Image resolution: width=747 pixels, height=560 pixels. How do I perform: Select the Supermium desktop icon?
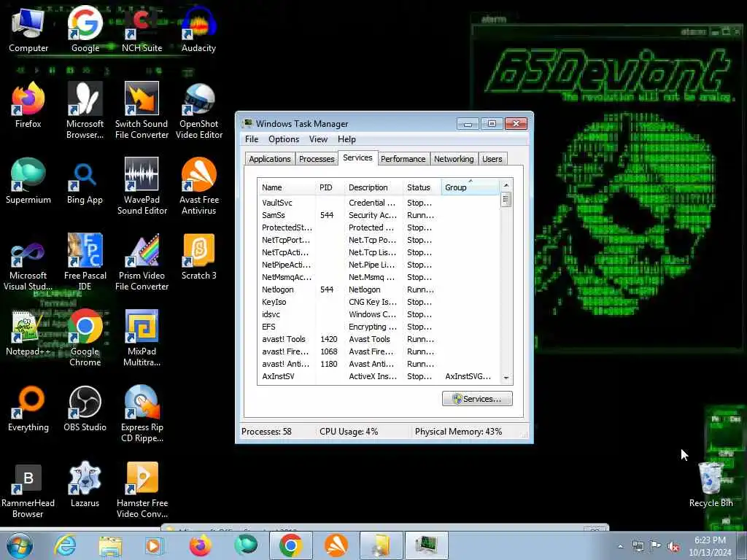click(x=28, y=181)
